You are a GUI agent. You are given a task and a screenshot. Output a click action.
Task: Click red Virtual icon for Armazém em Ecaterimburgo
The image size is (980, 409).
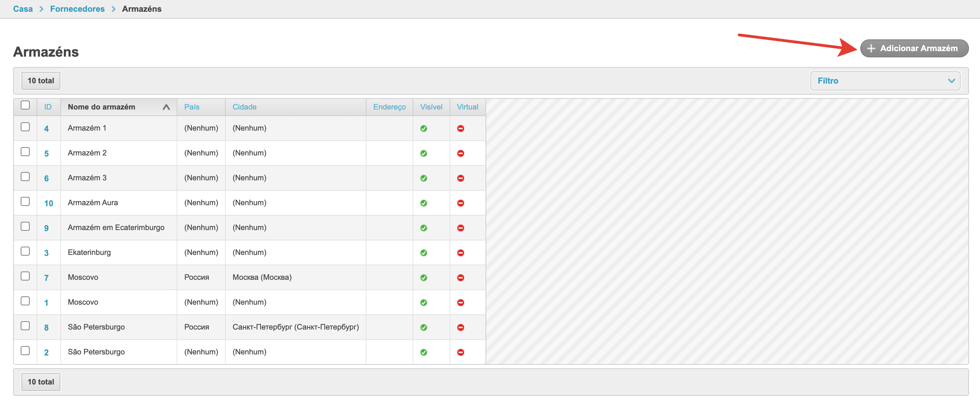(x=460, y=228)
